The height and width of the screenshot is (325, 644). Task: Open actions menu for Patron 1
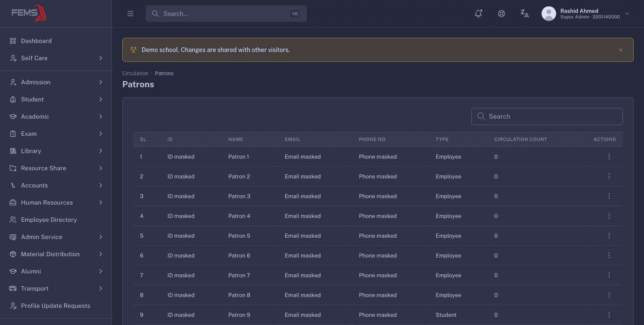tap(609, 156)
